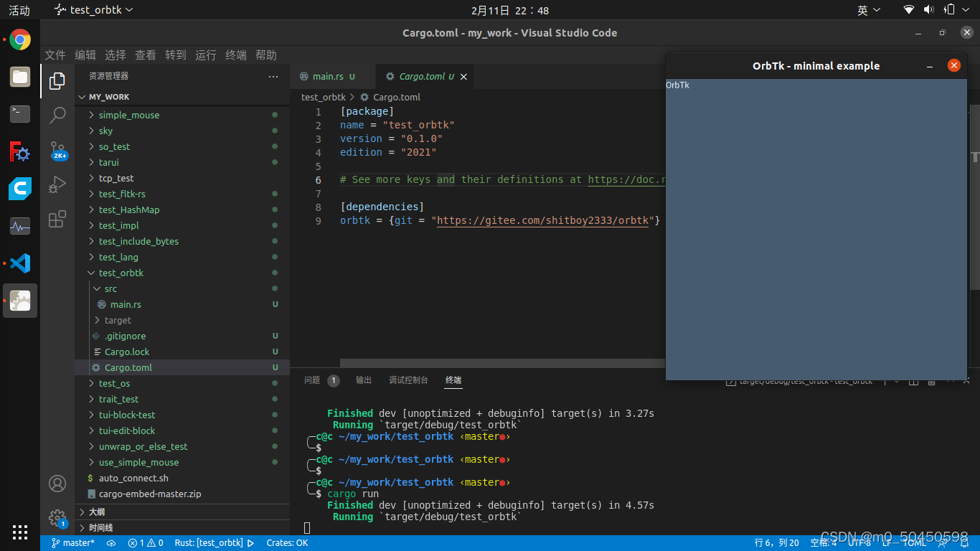
Task: Select auto_connect.sh in the file tree
Action: pos(133,479)
